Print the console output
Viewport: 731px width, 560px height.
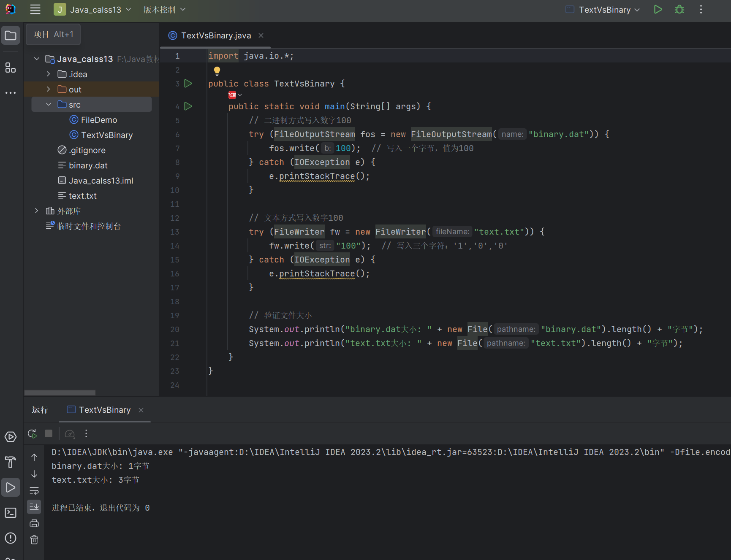pos(34,523)
